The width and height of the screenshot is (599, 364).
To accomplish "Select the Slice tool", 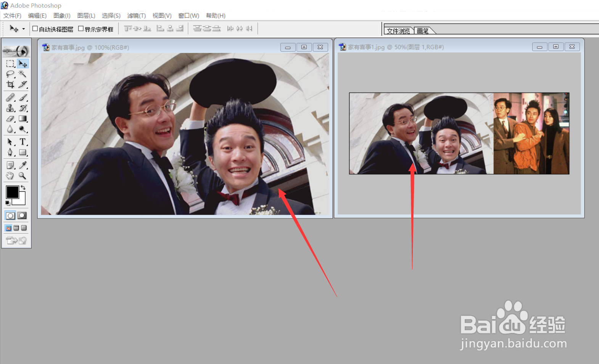I will coord(23,84).
